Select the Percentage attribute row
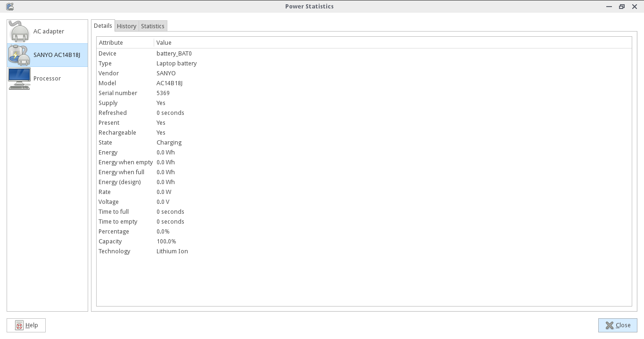 tap(114, 232)
